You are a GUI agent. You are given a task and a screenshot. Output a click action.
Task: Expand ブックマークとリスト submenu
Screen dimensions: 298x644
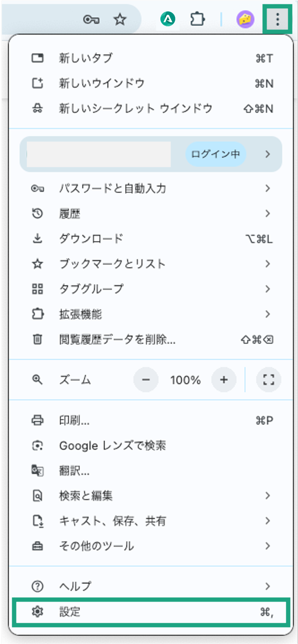151,264
